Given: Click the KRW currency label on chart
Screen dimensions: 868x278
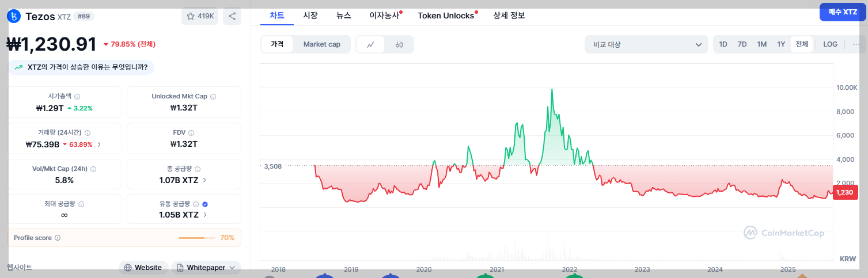Looking at the screenshot, I should pos(848,258).
